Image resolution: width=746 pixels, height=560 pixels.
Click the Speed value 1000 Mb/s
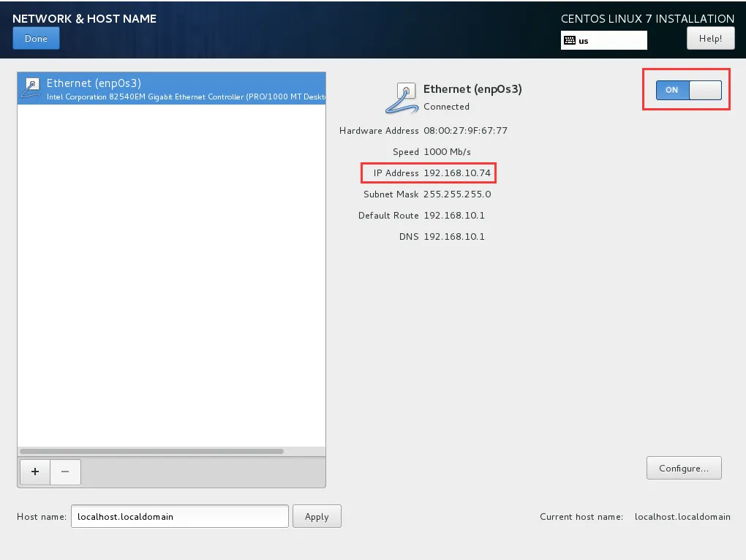(447, 151)
